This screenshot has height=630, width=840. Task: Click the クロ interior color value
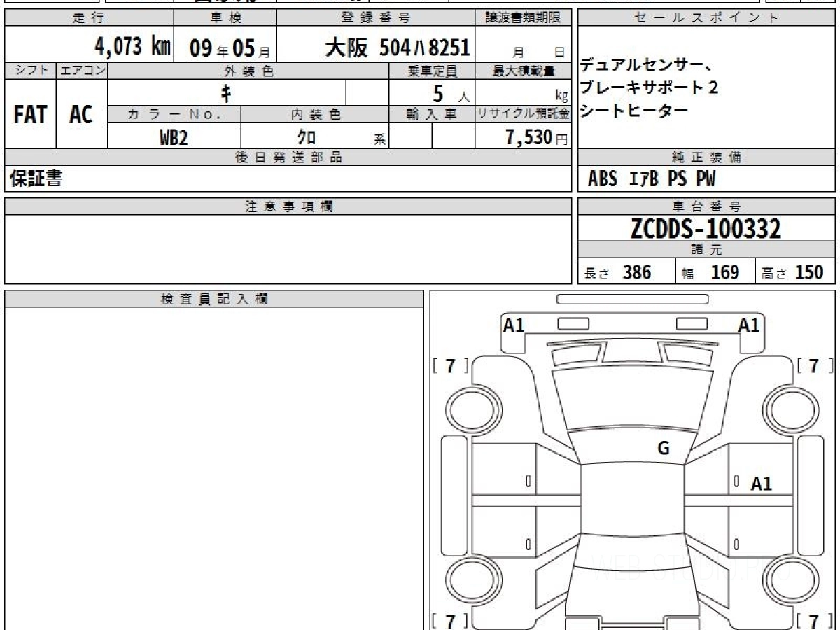coord(307,137)
